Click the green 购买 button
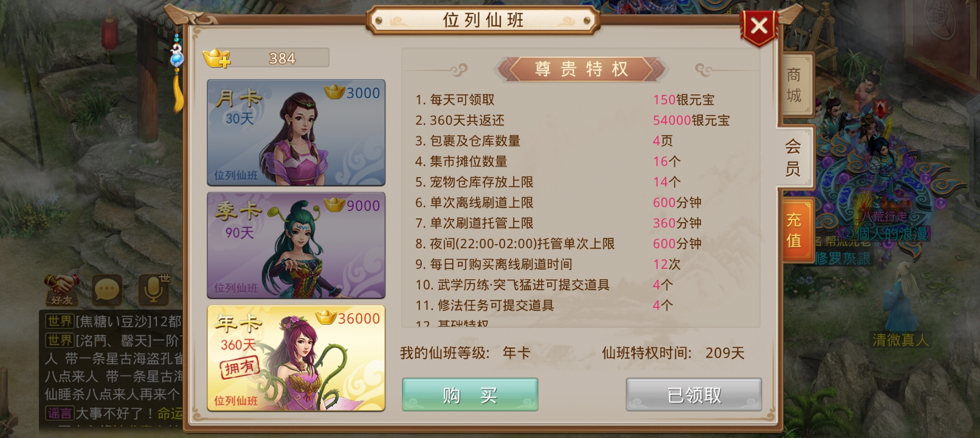This screenshot has height=438, width=980. point(470,395)
